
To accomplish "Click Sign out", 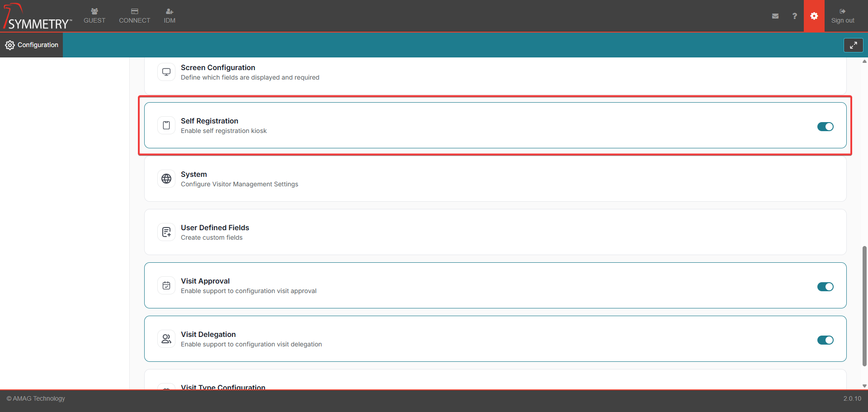I will pyautogui.click(x=843, y=16).
